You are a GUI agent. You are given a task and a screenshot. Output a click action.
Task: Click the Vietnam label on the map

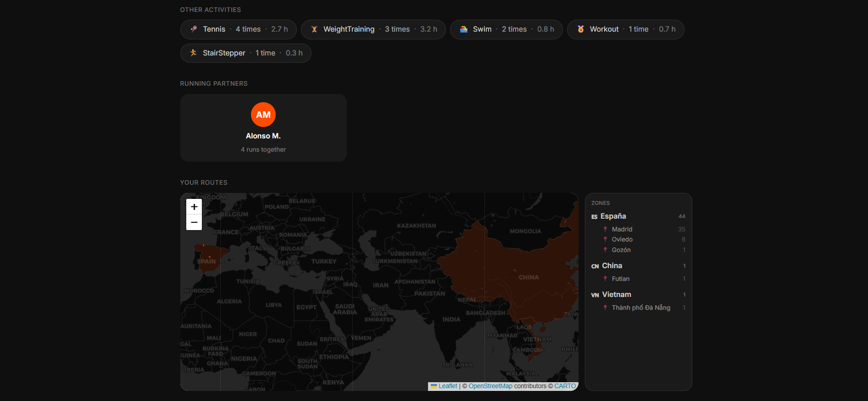[538, 340]
